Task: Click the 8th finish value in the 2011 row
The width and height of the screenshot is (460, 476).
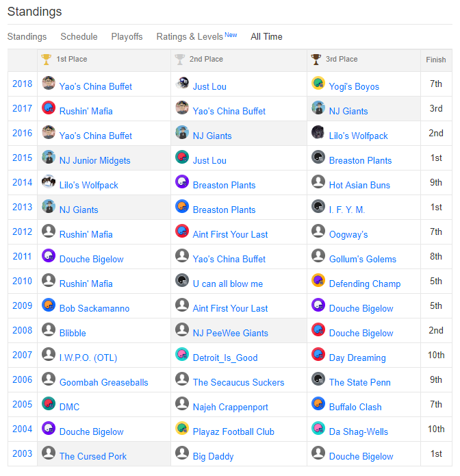Action: pos(436,256)
